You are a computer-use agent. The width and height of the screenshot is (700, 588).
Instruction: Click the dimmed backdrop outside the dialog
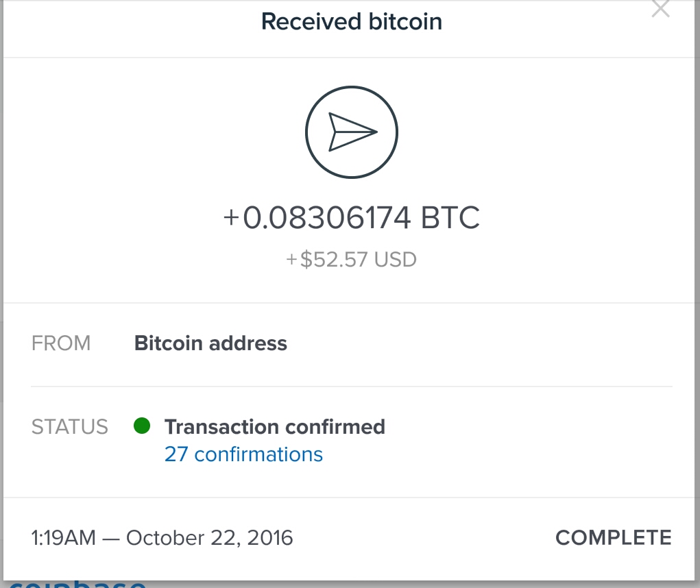pyautogui.click(x=697, y=274)
